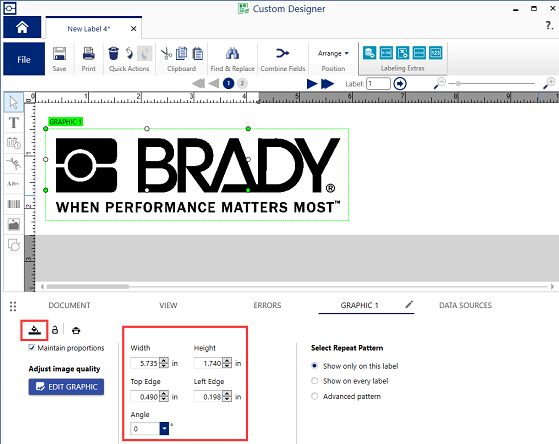Open the size and position properties icon
This screenshot has height=444, width=559.
(34, 330)
